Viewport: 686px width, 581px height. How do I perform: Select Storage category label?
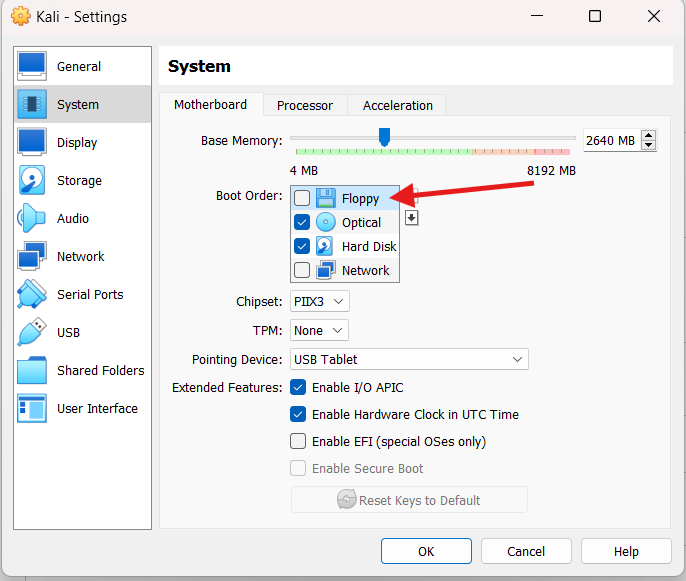point(79,180)
